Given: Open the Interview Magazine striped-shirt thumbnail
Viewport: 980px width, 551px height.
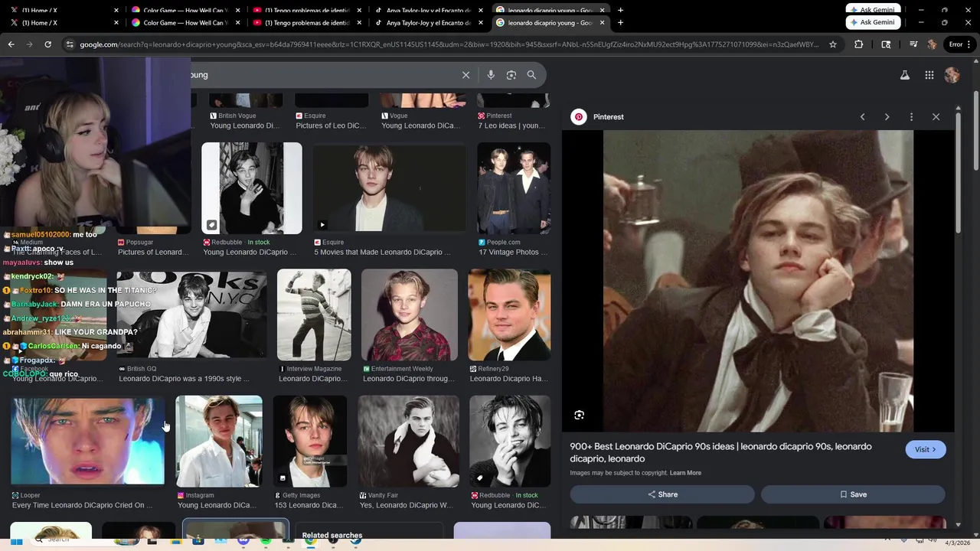Looking at the screenshot, I should point(314,315).
